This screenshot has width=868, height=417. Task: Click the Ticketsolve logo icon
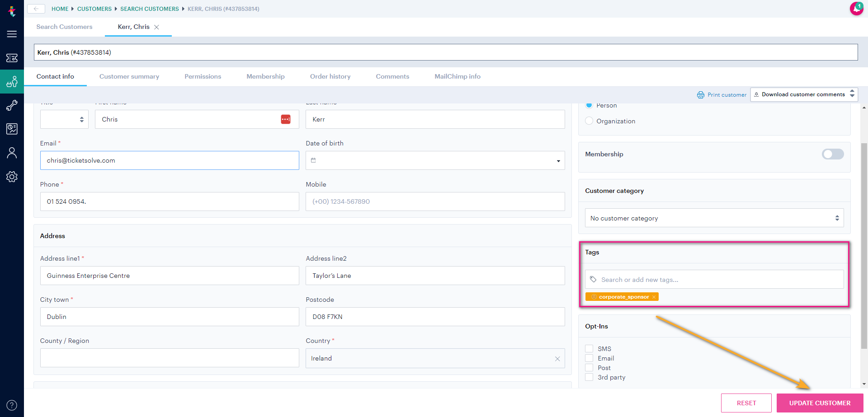[12, 11]
